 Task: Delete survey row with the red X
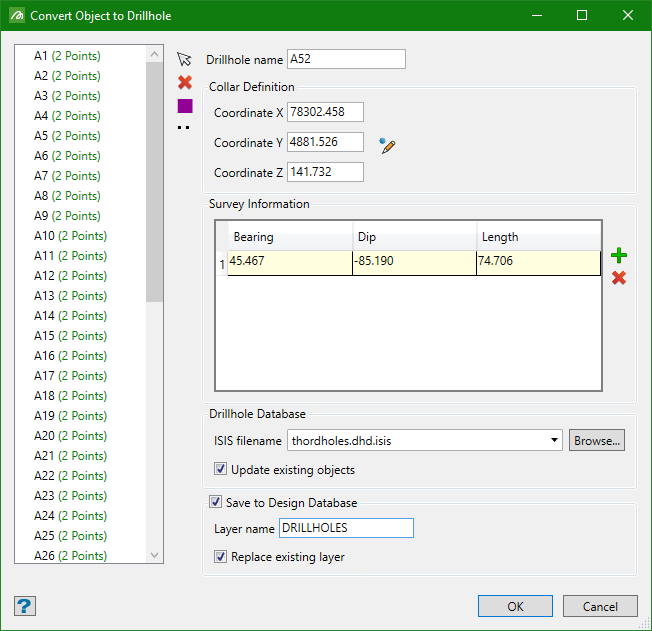tap(619, 277)
